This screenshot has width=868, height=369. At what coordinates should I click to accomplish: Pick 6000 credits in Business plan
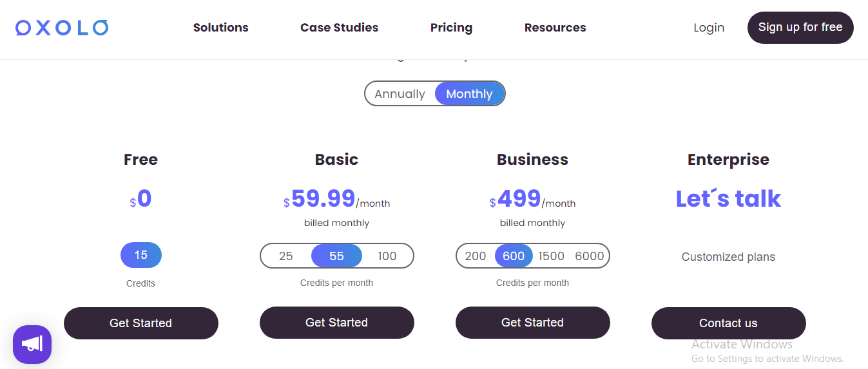[x=590, y=256]
